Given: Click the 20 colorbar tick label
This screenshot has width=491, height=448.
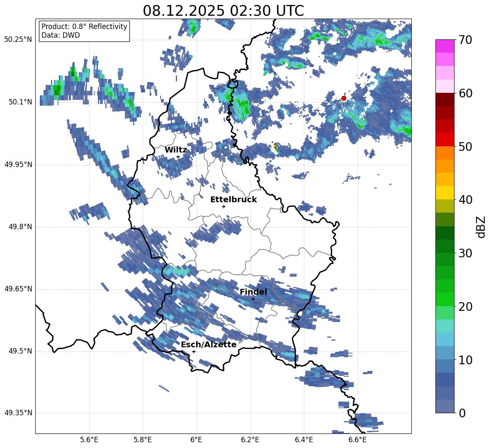Looking at the screenshot, I should point(465,306).
